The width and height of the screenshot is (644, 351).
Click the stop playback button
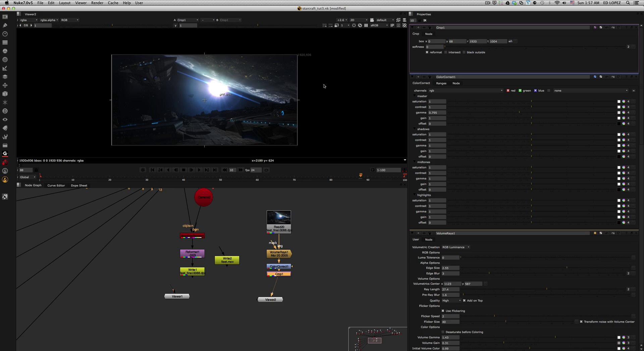tap(183, 170)
